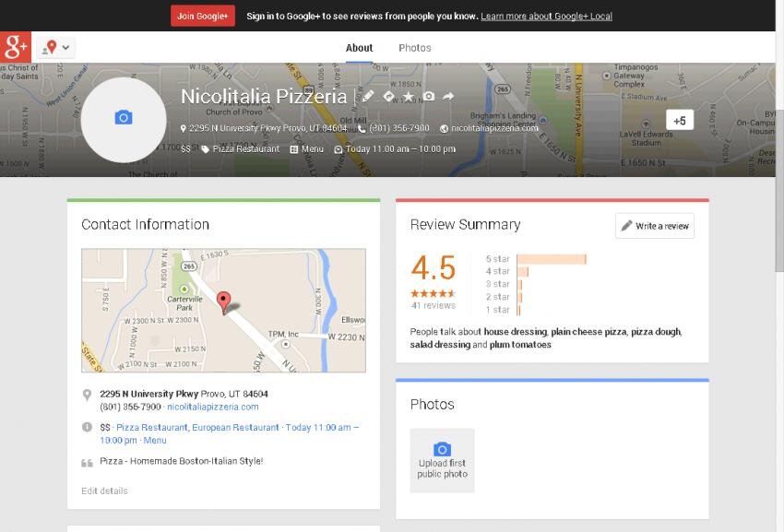The height and width of the screenshot is (532, 784).
Task: Click the Carterville Park marker on the map
Action: click(x=184, y=289)
